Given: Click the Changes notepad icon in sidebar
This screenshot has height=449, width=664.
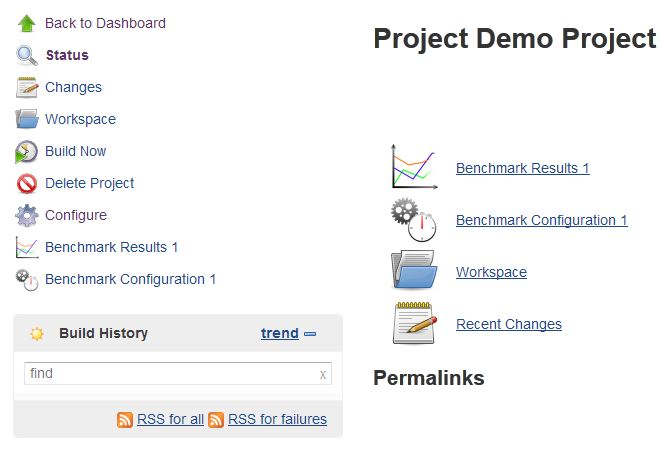Looking at the screenshot, I should coord(27,87).
